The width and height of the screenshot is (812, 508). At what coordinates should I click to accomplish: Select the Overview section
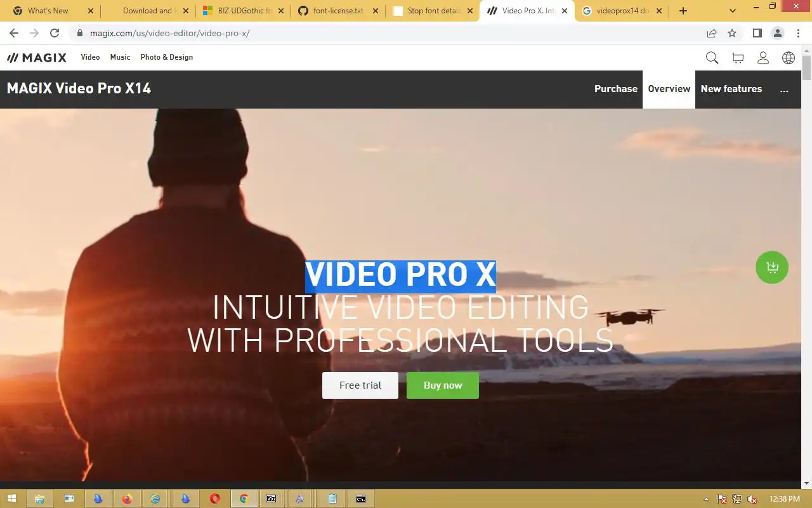[669, 89]
